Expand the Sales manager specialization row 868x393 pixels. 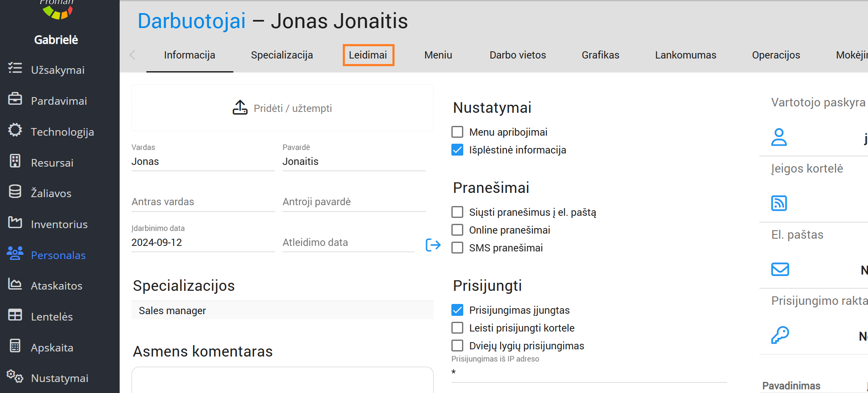282,311
